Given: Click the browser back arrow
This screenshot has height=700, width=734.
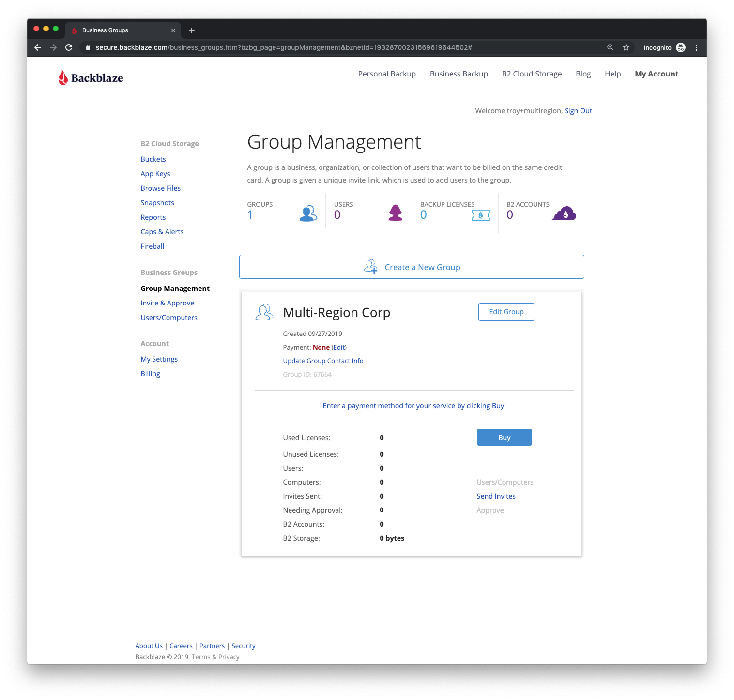Looking at the screenshot, I should [x=38, y=47].
